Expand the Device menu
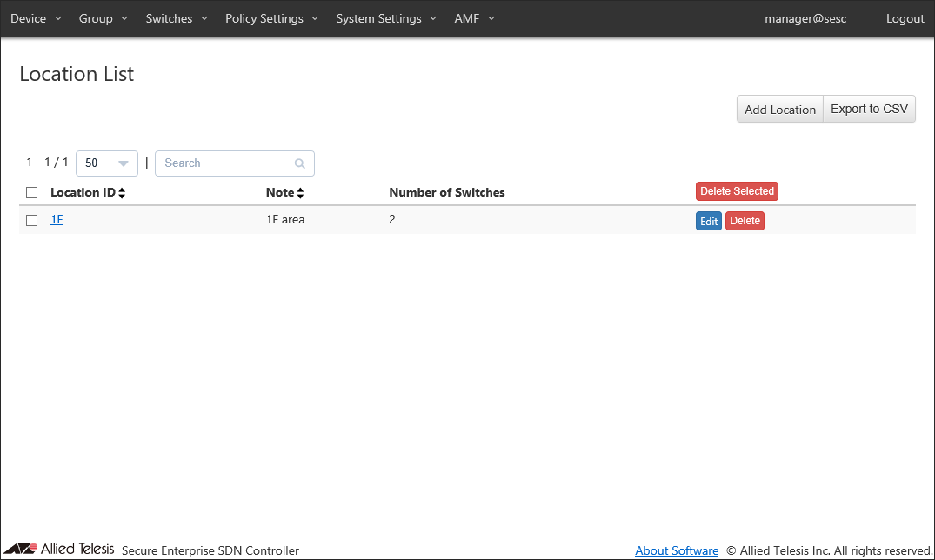Screen dimensions: 935x560 [x=36, y=18]
